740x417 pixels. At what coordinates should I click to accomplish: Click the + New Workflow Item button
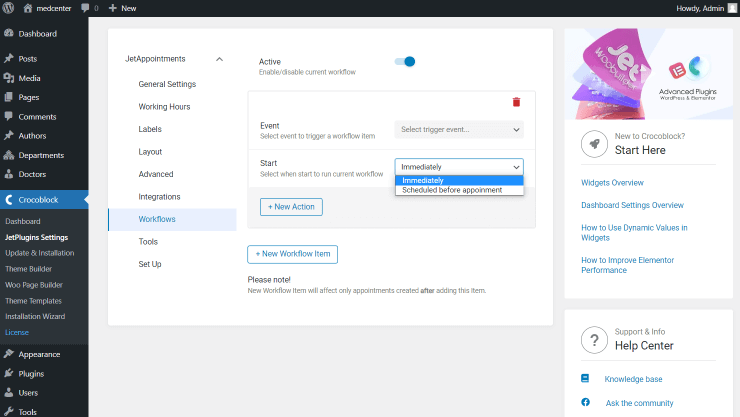pos(293,254)
